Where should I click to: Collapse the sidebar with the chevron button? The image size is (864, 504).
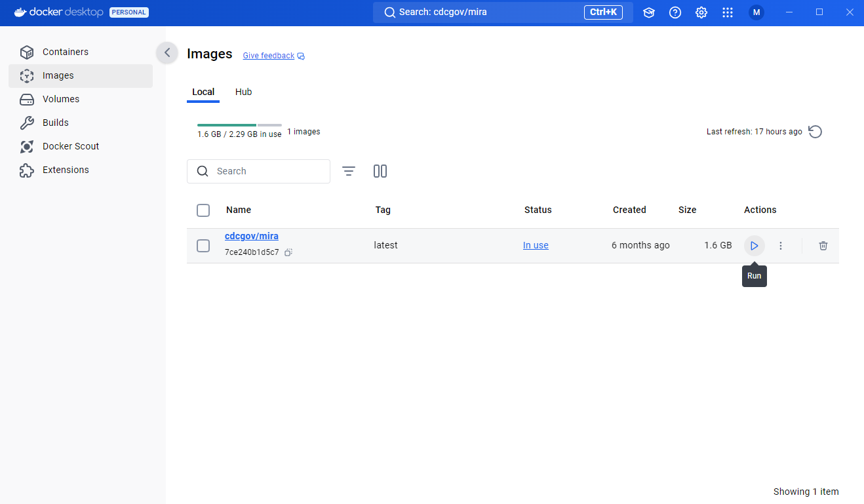(167, 52)
